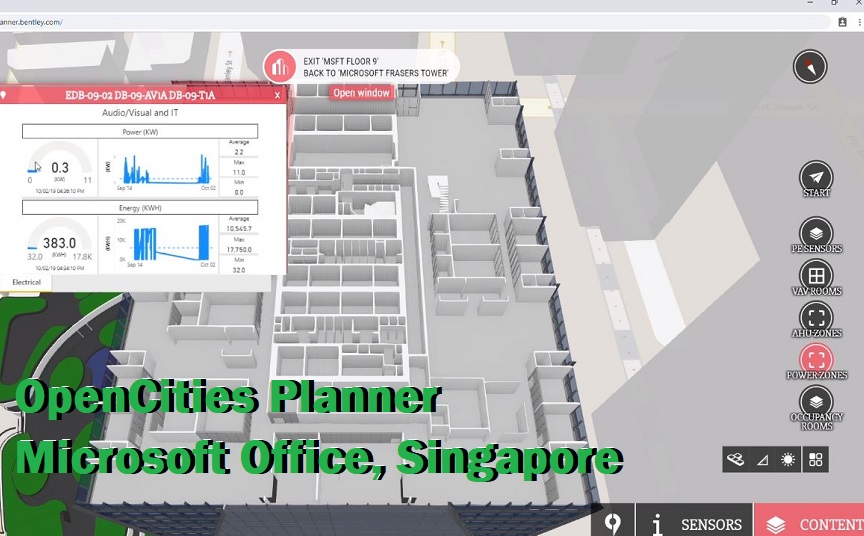Image resolution: width=864 pixels, height=536 pixels.
Task: Select the triangle measure tool
Action: pyautogui.click(x=763, y=459)
